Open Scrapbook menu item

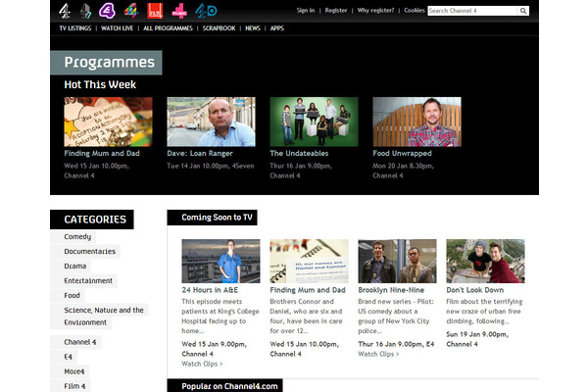point(219,28)
